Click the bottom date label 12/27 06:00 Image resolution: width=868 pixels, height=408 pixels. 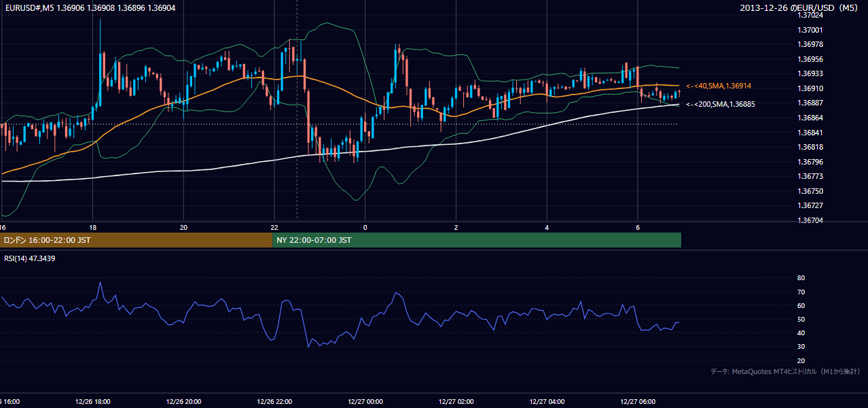pyautogui.click(x=638, y=402)
